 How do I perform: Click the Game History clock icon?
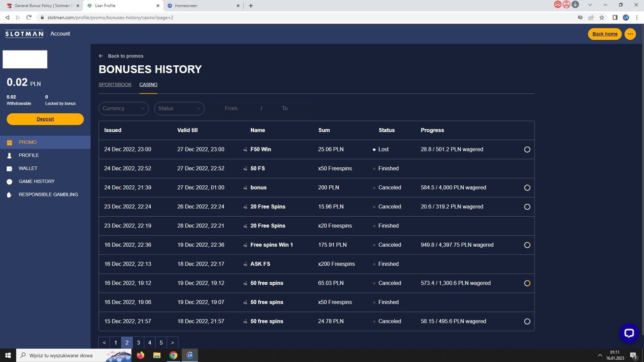(x=9, y=182)
